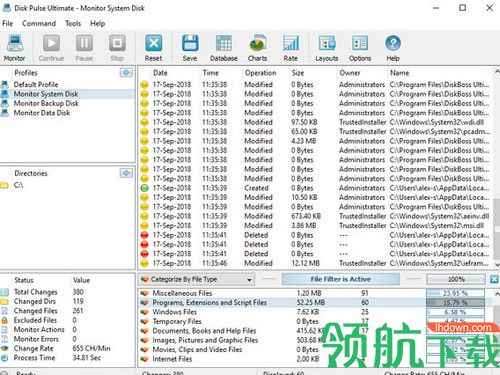Screen dimensions: 500x375
Task: Select the Movies, Clips and Video Files row
Action: click(x=315, y=349)
